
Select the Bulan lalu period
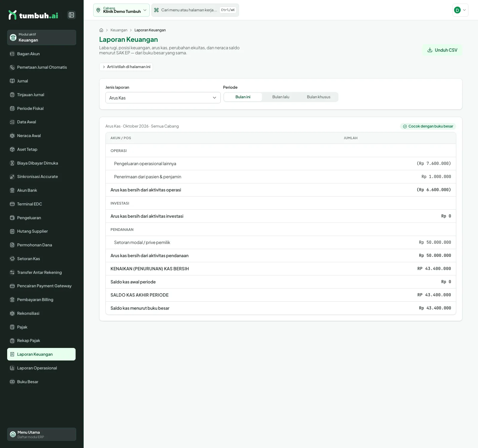point(281,97)
